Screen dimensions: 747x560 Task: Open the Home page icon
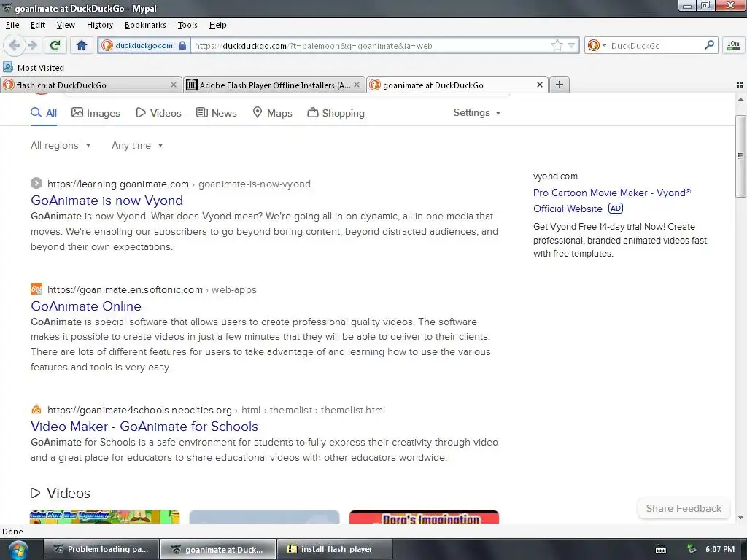click(x=82, y=45)
